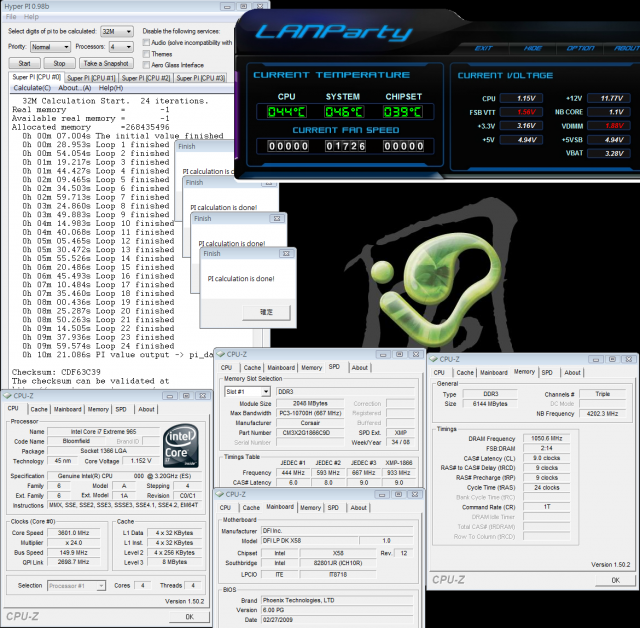Open the File menu in Hyper PI
The width and height of the screenshot is (641, 628).
[x=11, y=17]
